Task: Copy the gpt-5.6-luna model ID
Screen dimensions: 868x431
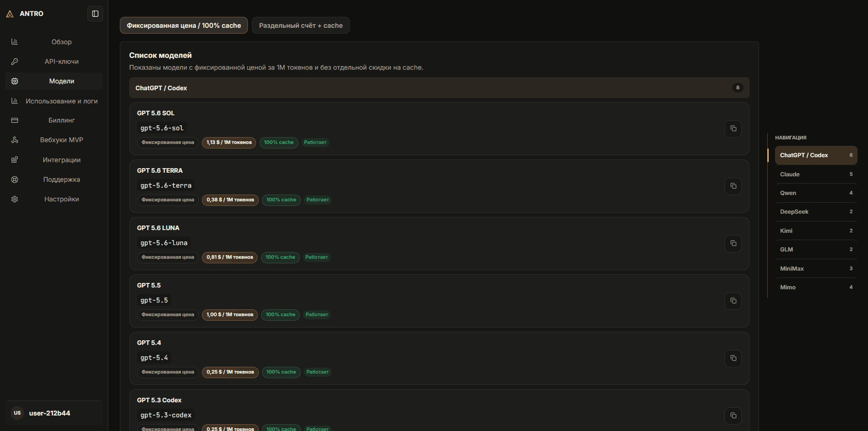Action: tap(733, 243)
